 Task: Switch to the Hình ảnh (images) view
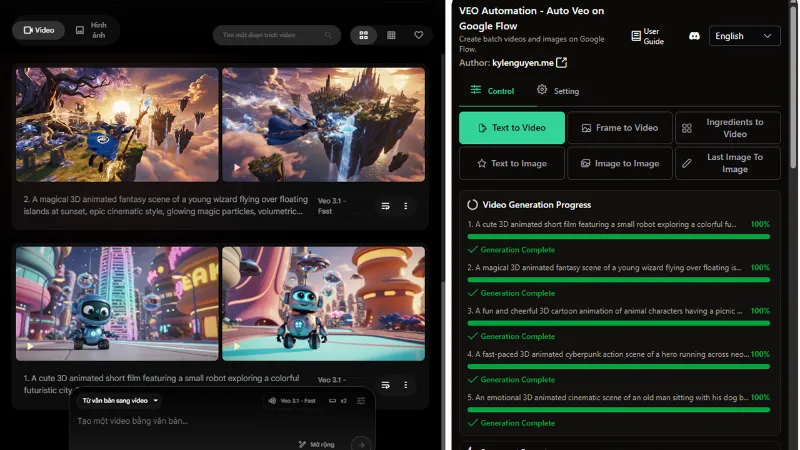coord(92,30)
